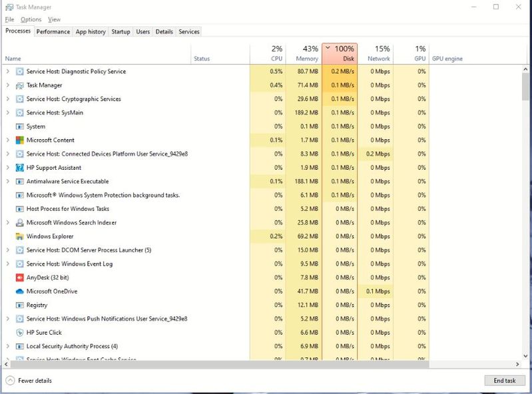The width and height of the screenshot is (532, 394).
Task: Switch to the App history tab
Action: [91, 31]
